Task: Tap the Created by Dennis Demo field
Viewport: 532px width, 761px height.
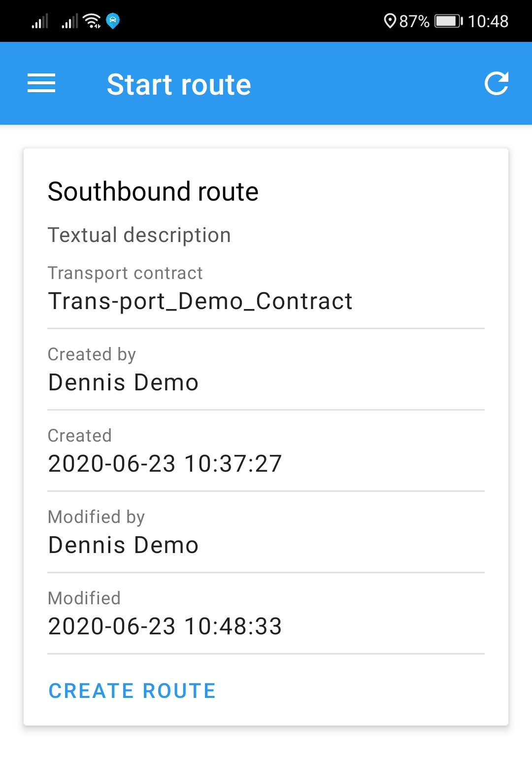Action: (123, 382)
